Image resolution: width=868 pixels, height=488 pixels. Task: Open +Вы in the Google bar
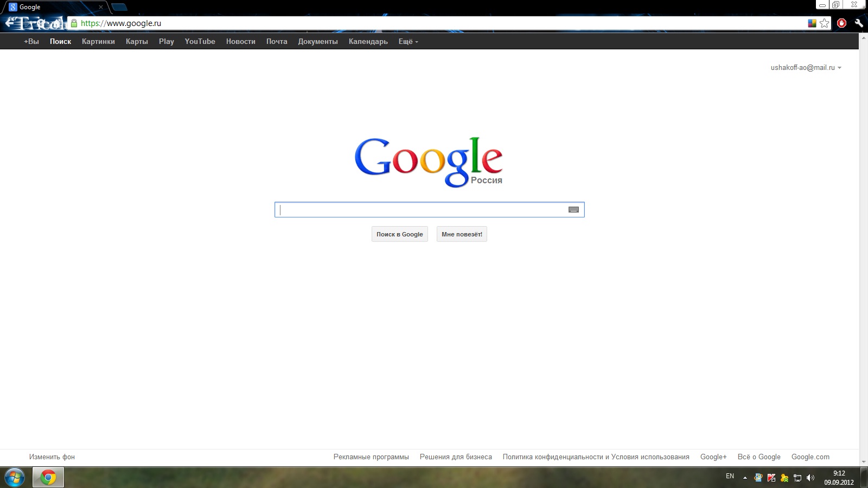pos(31,41)
